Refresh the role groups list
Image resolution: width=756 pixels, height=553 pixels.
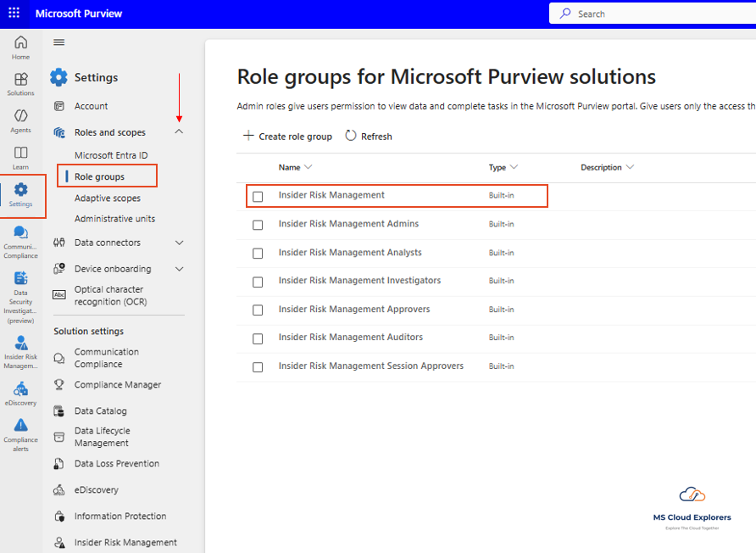pos(369,137)
